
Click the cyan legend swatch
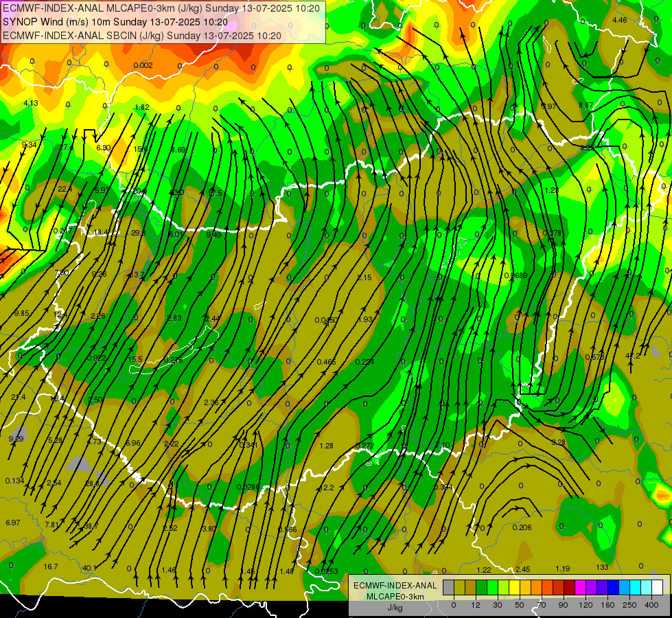point(635,587)
